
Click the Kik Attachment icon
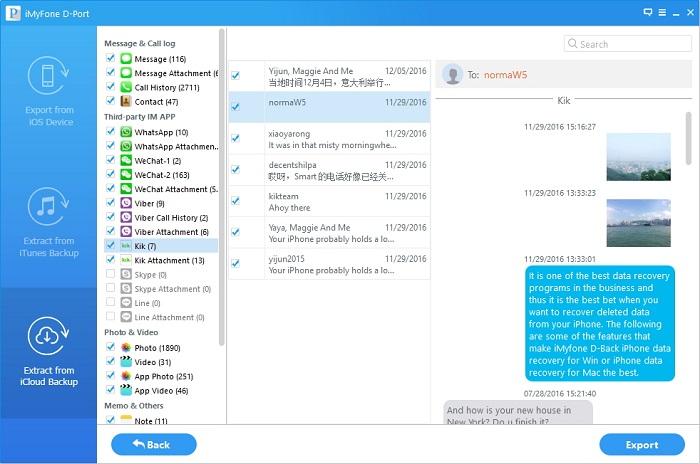click(126, 260)
